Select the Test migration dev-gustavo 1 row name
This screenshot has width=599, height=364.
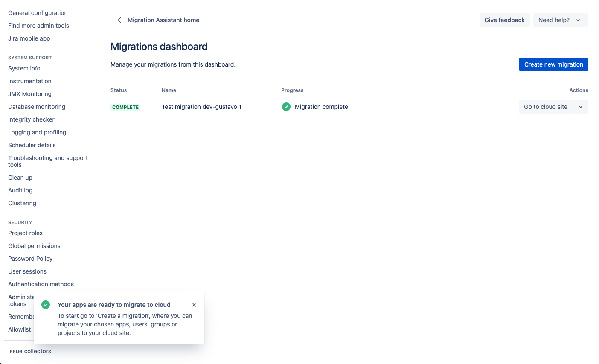click(x=201, y=107)
